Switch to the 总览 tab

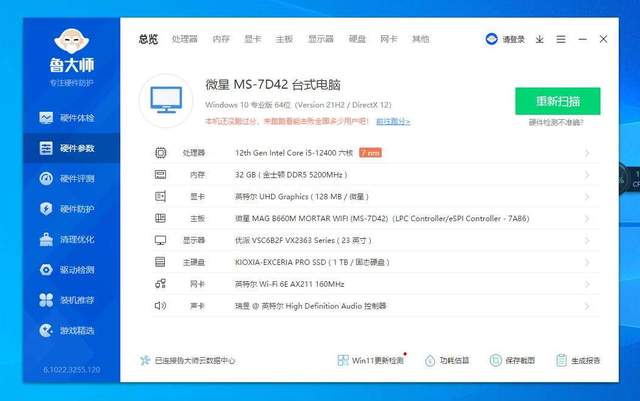[149, 39]
